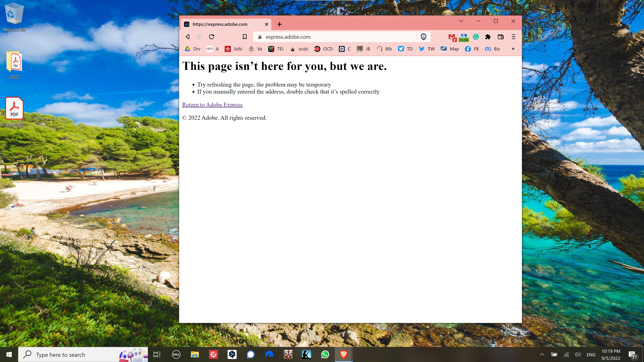Select the express.adobe.com tab

[x=220, y=24]
